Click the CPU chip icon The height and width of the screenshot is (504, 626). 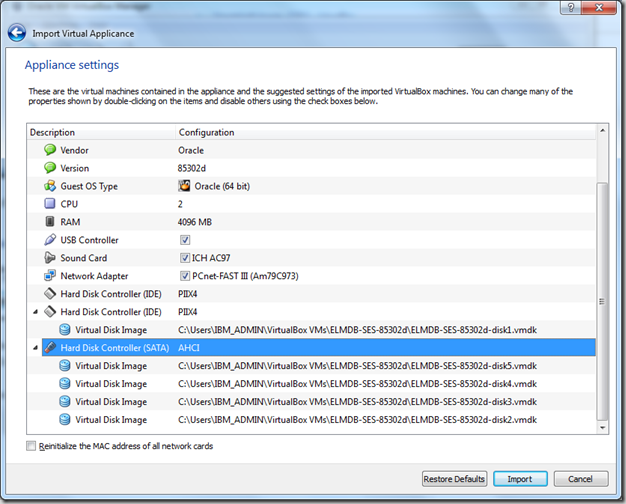pos(50,204)
